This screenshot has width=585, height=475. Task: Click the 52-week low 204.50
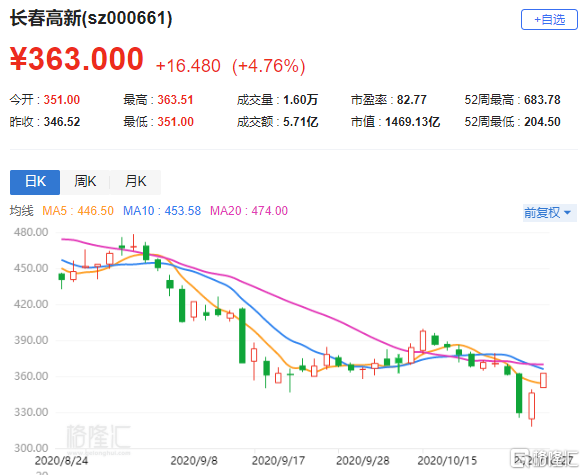[x=542, y=122]
